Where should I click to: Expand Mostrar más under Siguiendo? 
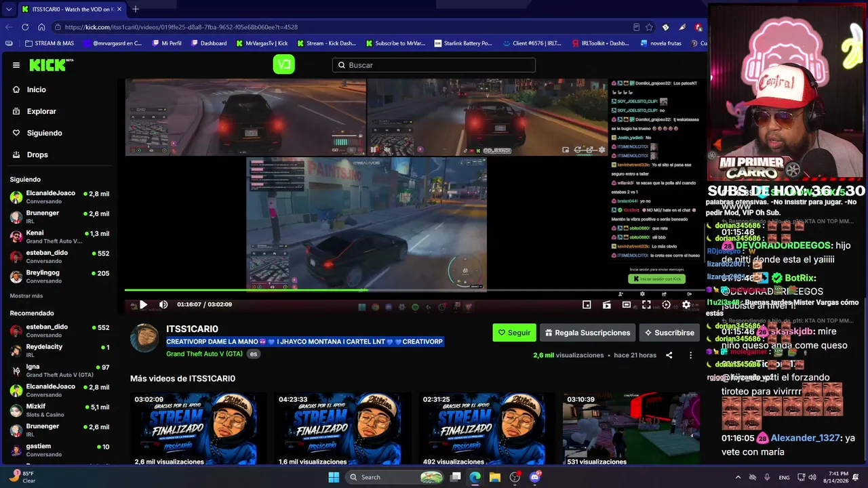coord(26,296)
